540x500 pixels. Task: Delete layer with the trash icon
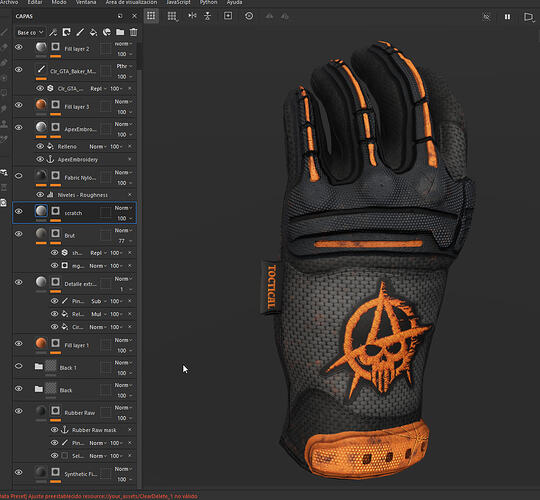coord(133,32)
